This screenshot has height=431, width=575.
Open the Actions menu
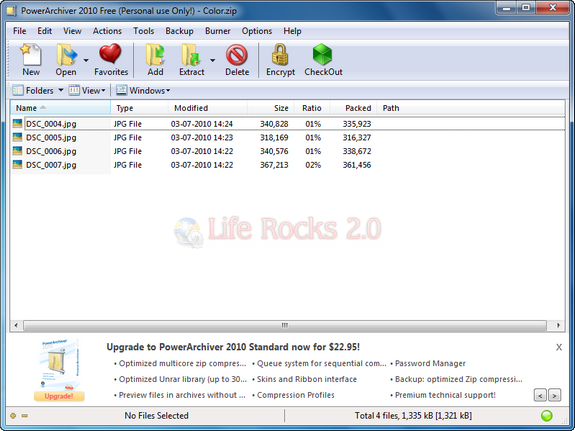point(107,31)
